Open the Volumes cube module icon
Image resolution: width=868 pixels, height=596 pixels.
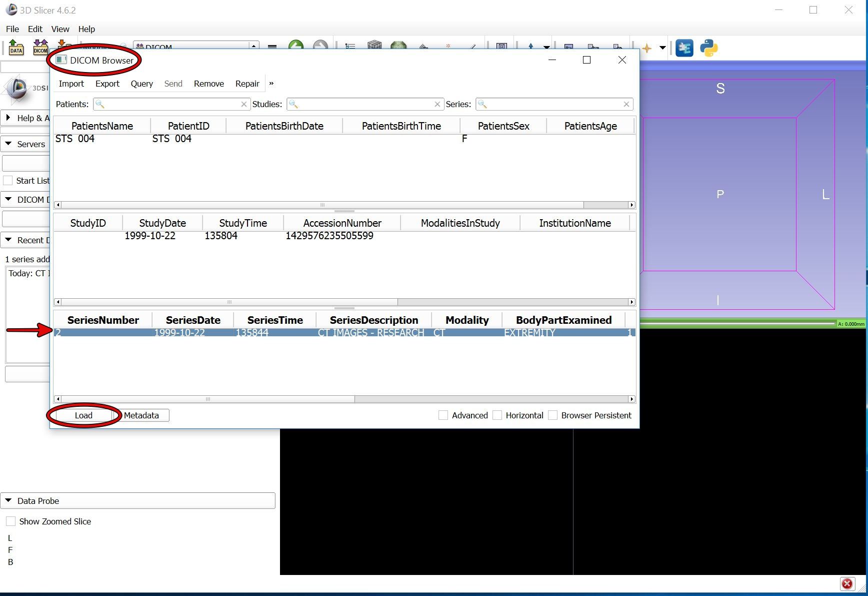[374, 46]
